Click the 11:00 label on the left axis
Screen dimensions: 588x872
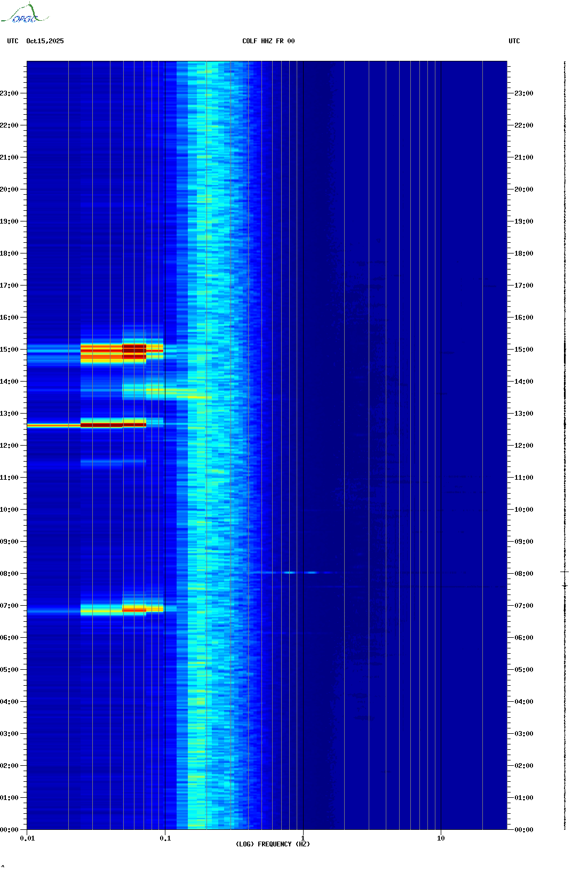pos(9,478)
